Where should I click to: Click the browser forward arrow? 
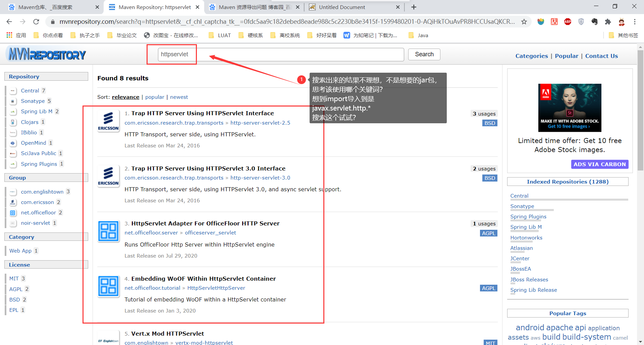22,22
